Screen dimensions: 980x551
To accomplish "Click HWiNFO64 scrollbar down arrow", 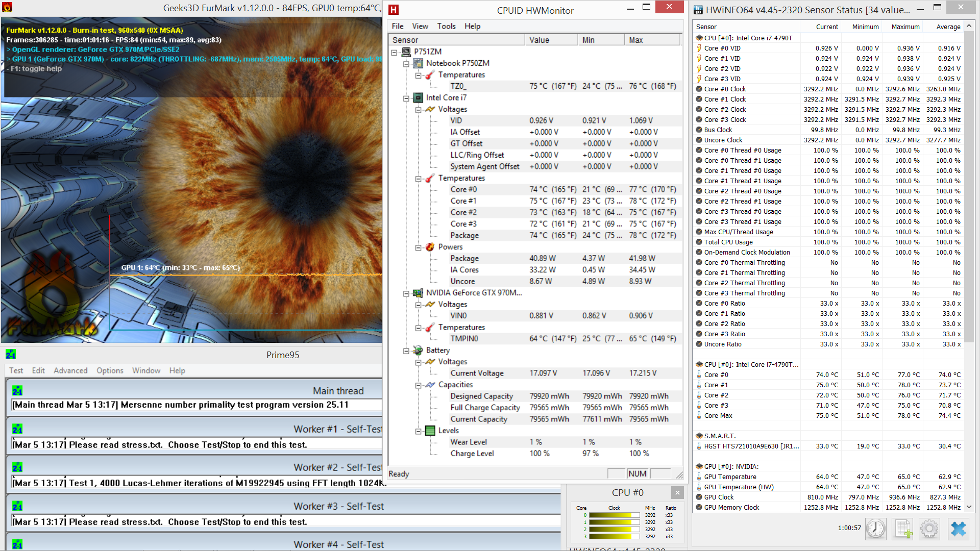I will pyautogui.click(x=969, y=507).
